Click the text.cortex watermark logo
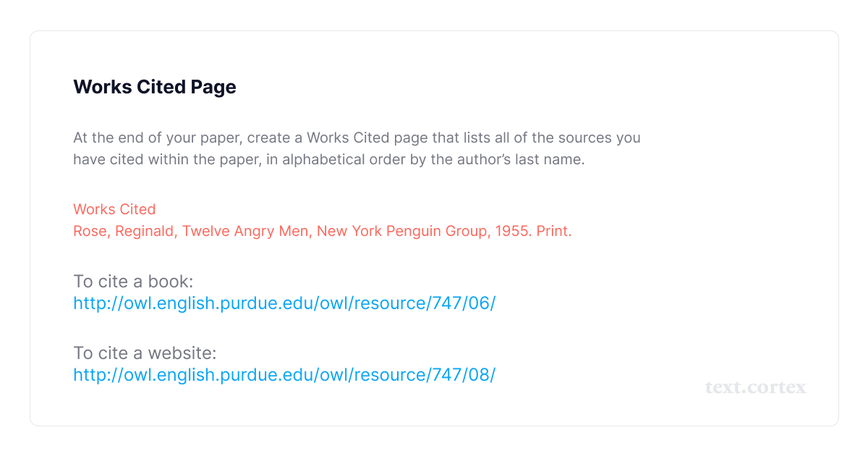This screenshot has height=456, width=868. click(755, 388)
